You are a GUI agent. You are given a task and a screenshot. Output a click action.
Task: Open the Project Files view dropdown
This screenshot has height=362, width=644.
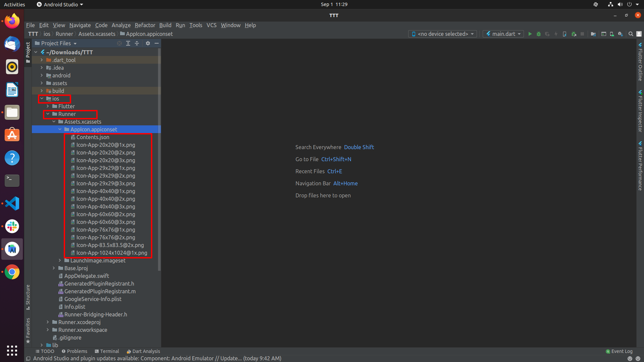(56, 43)
